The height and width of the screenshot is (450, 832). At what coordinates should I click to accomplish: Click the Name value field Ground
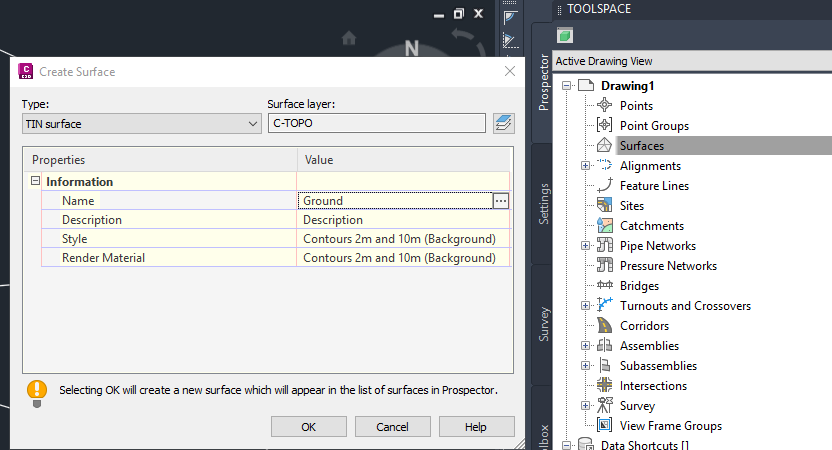click(395, 201)
